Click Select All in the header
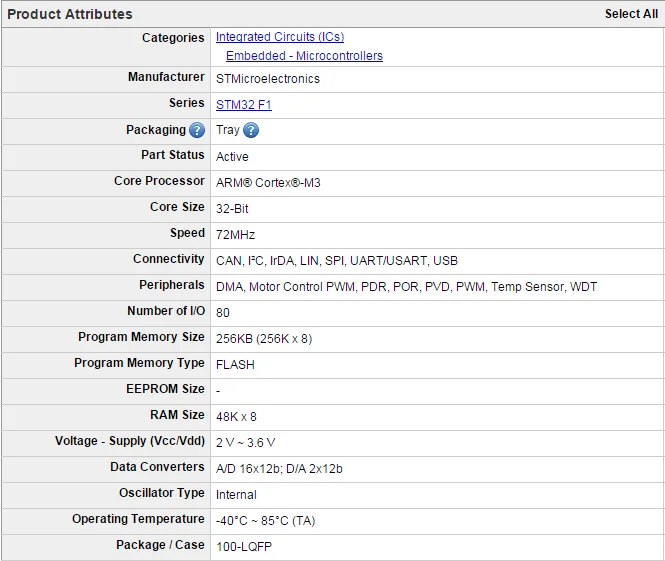The height and width of the screenshot is (561, 665). [x=631, y=14]
